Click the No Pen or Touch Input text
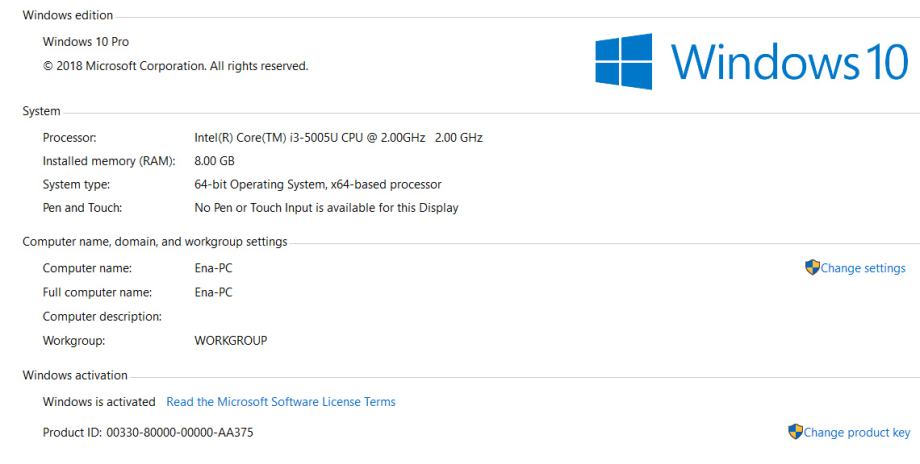This screenshot has width=920, height=464. pos(326,208)
